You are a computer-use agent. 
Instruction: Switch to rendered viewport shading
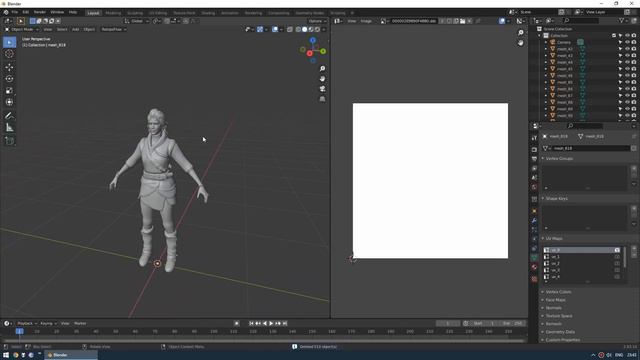pyautogui.click(x=317, y=29)
